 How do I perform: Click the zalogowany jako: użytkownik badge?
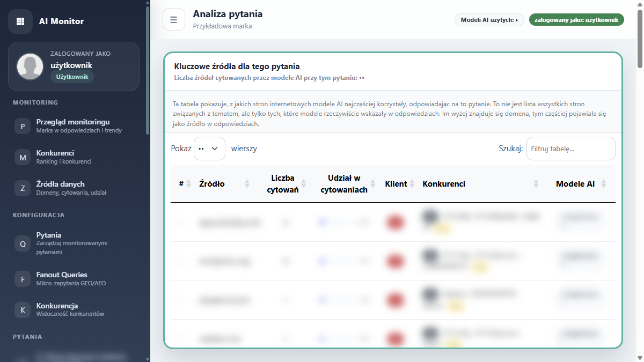576,20
